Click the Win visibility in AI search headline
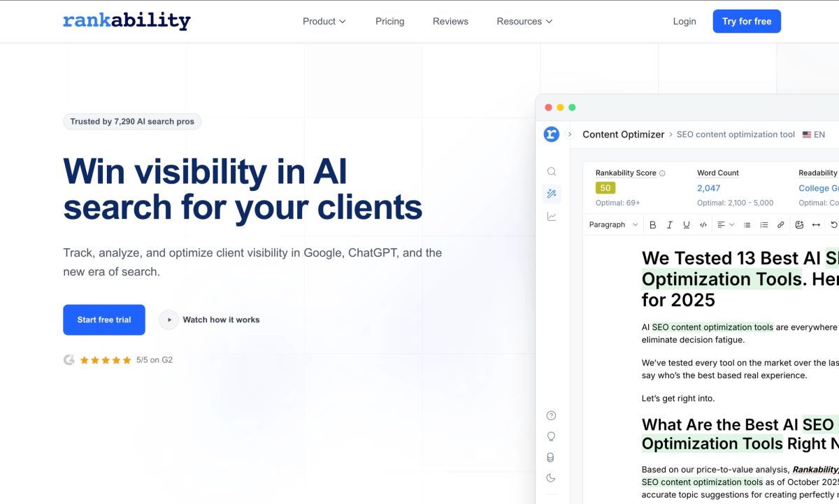 (243, 189)
